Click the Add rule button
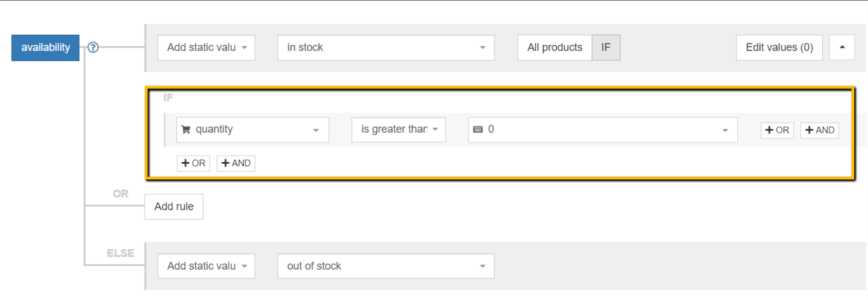This screenshot has width=868, height=300. click(x=174, y=206)
